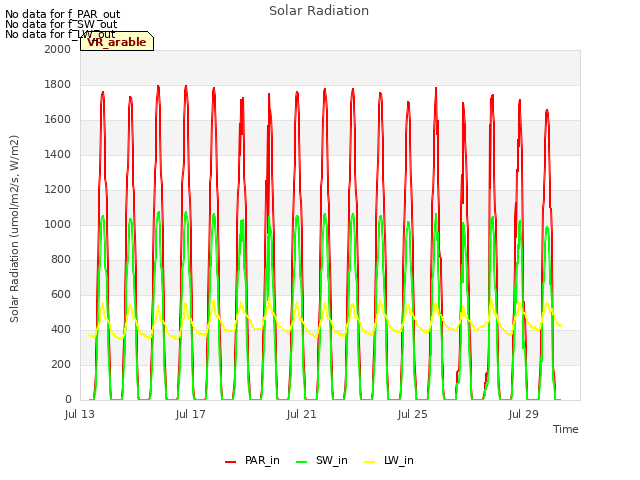Click the y-axis title Solar Radiation (umol/m2/s, W/m2)
This screenshot has width=640, height=480.
click(14, 229)
